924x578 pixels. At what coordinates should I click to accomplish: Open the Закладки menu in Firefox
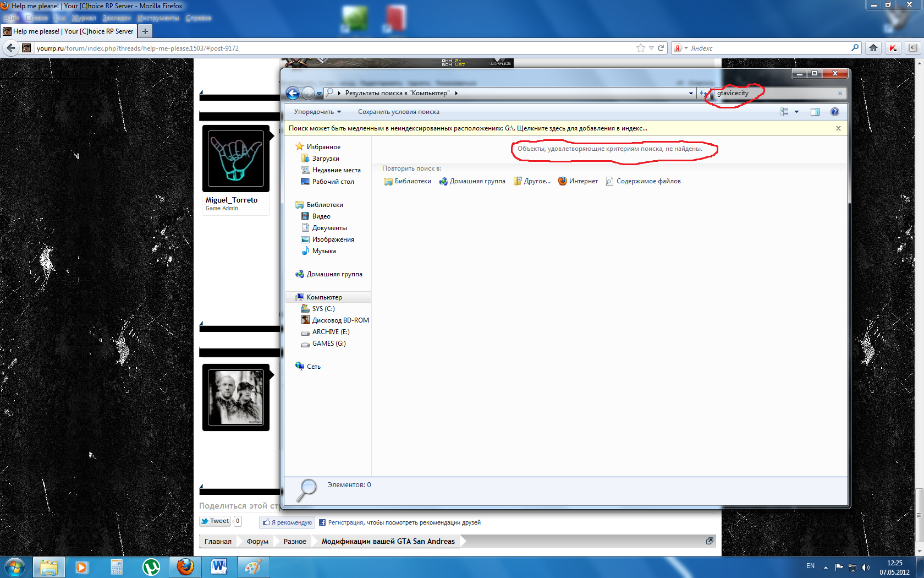[x=117, y=18]
